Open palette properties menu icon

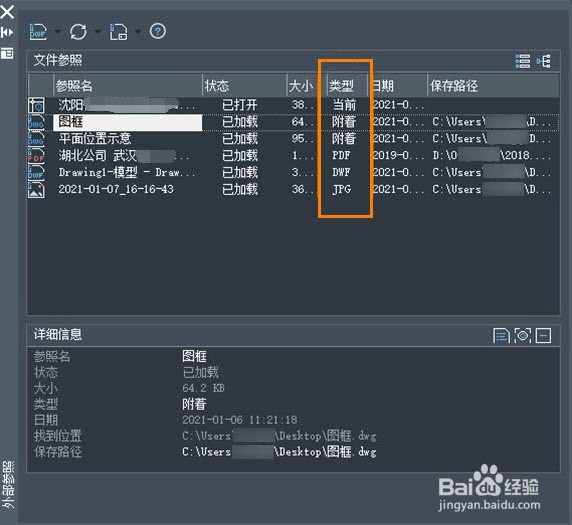(7, 53)
